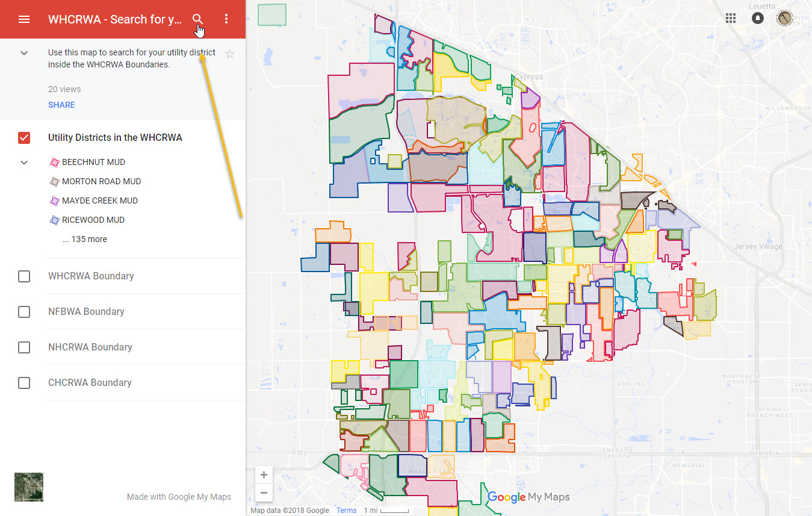The width and height of the screenshot is (812, 516).
Task: Click the BEECHNUT MUD polygon icon
Action: pyautogui.click(x=54, y=162)
